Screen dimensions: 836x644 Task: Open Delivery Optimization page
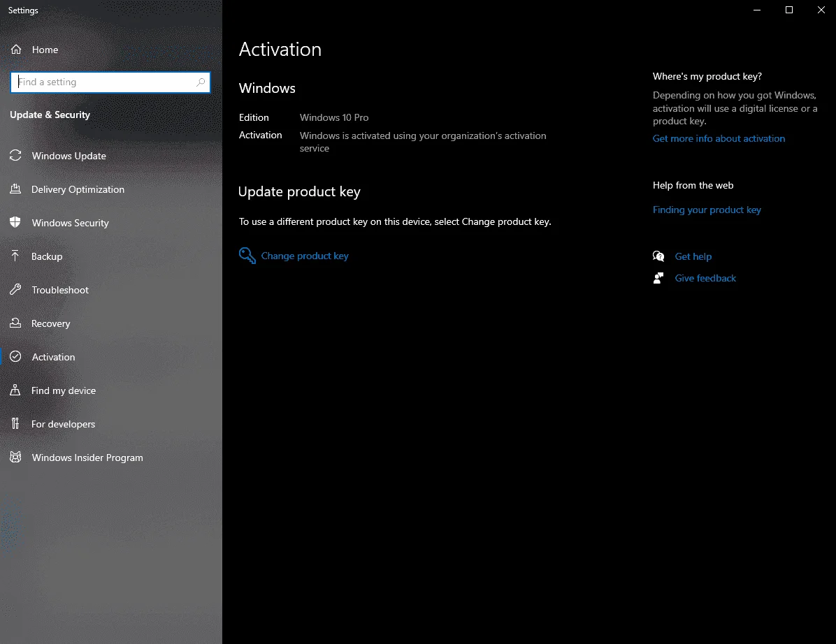(111, 189)
